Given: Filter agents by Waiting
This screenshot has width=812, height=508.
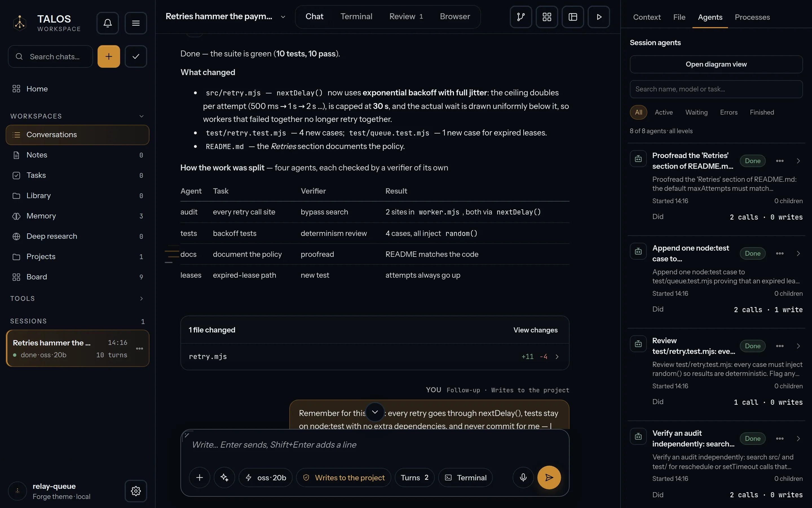Looking at the screenshot, I should (x=697, y=112).
